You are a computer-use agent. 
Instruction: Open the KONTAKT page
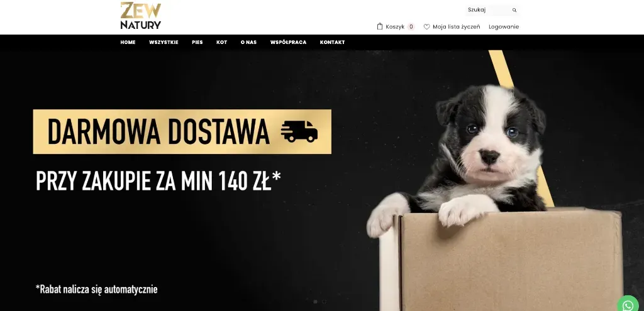pyautogui.click(x=332, y=42)
